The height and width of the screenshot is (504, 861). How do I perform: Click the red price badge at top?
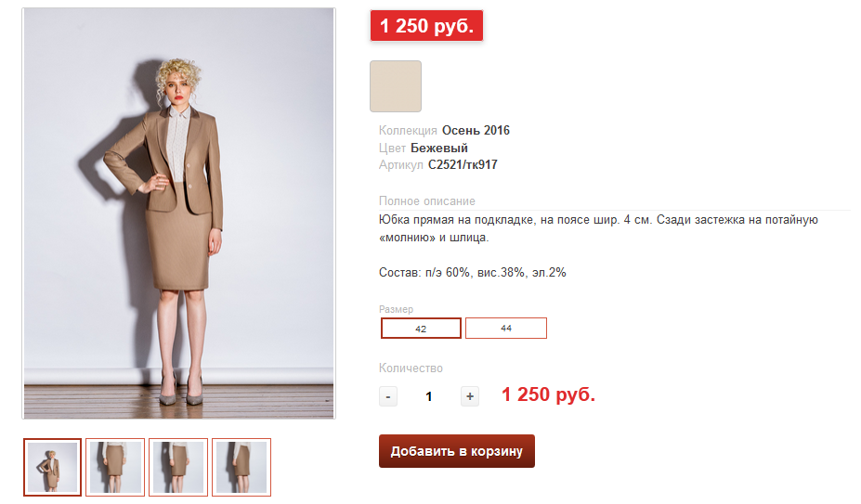426,26
